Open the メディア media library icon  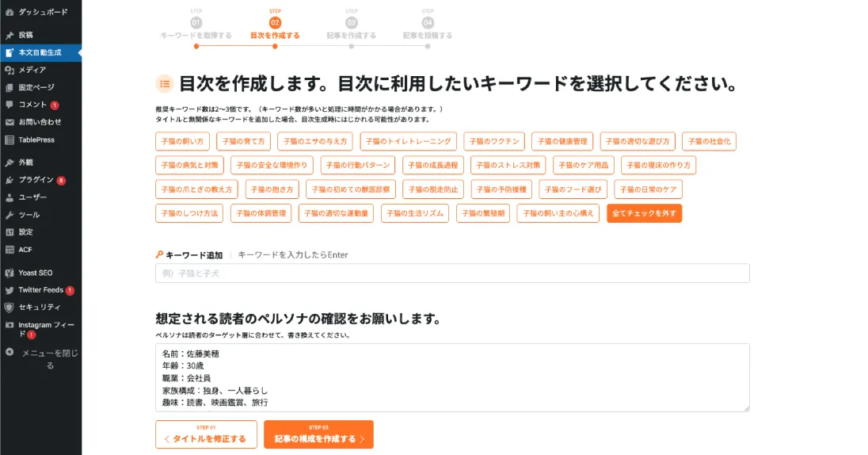[10, 70]
